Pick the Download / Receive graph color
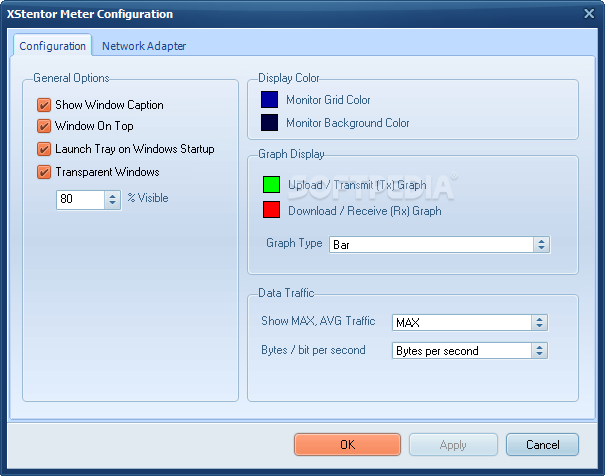The image size is (605, 476). 271,210
